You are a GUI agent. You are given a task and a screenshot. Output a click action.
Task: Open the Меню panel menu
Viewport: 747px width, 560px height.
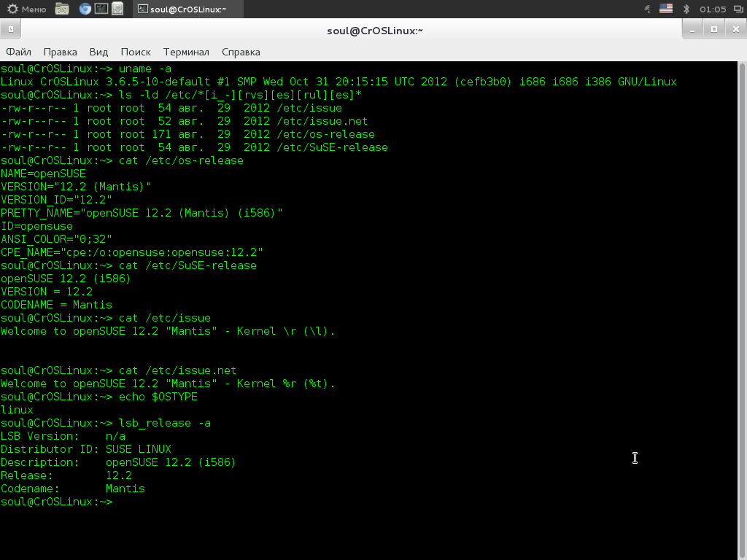point(27,9)
